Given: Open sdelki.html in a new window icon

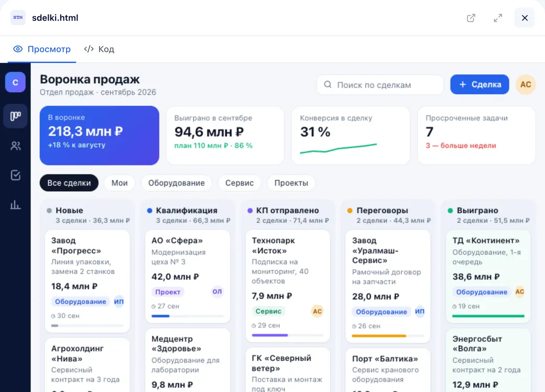Looking at the screenshot, I should click(x=471, y=18).
